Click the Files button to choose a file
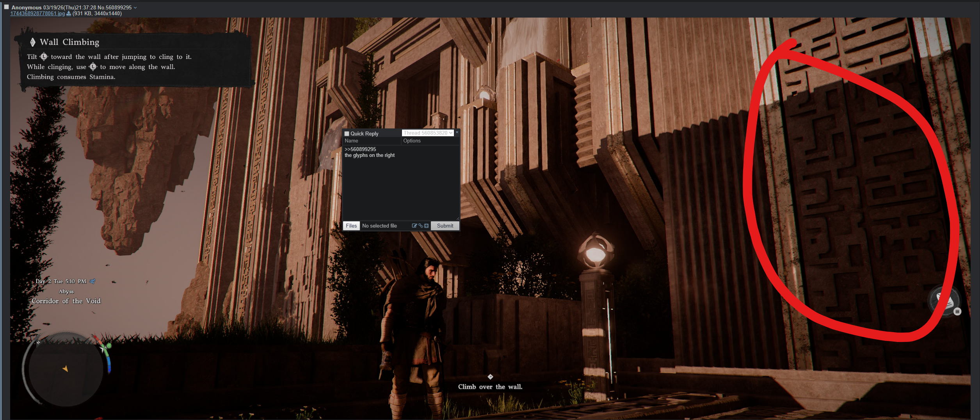This screenshot has width=980, height=420. coord(351,226)
